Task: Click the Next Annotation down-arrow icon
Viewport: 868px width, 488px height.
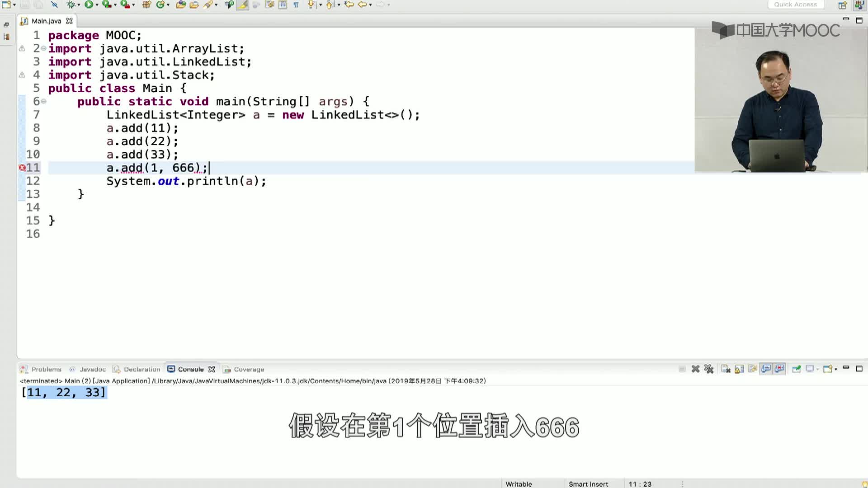Action: coord(311,5)
